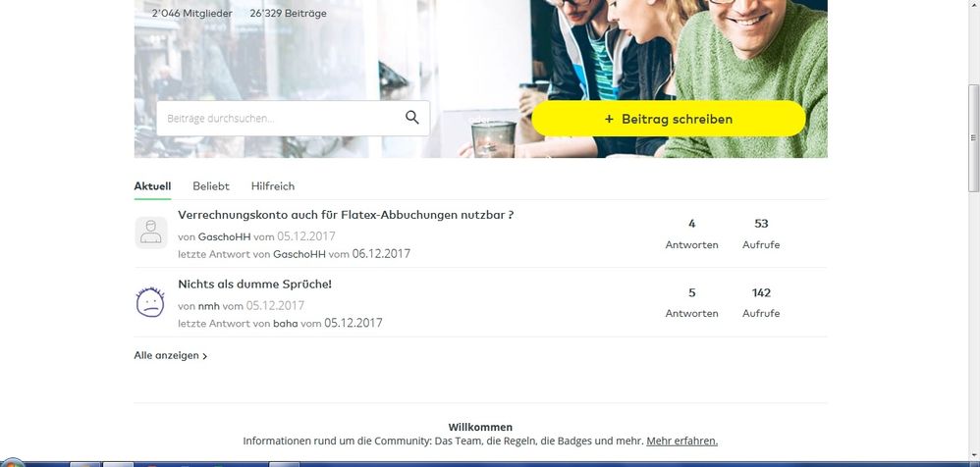Click the Windows Start orb

pyautogui.click(x=11, y=463)
